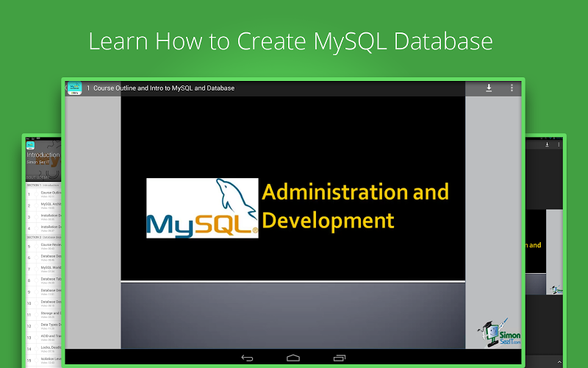Download the current lesson video in center window

[489, 88]
